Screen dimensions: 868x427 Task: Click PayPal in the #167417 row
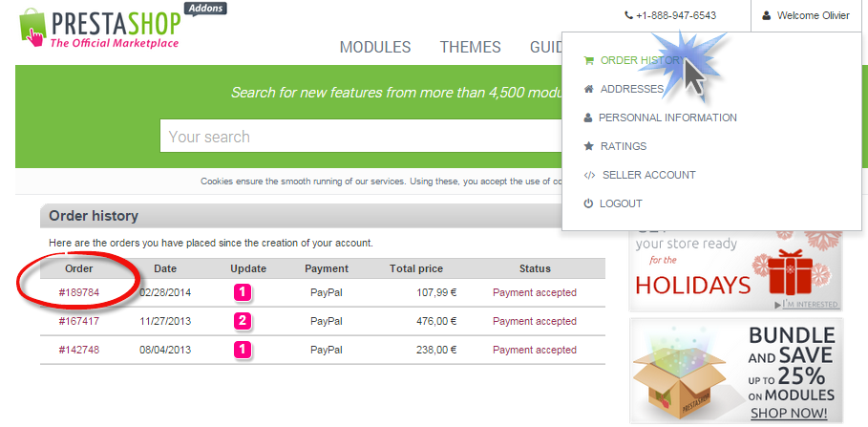point(327,321)
